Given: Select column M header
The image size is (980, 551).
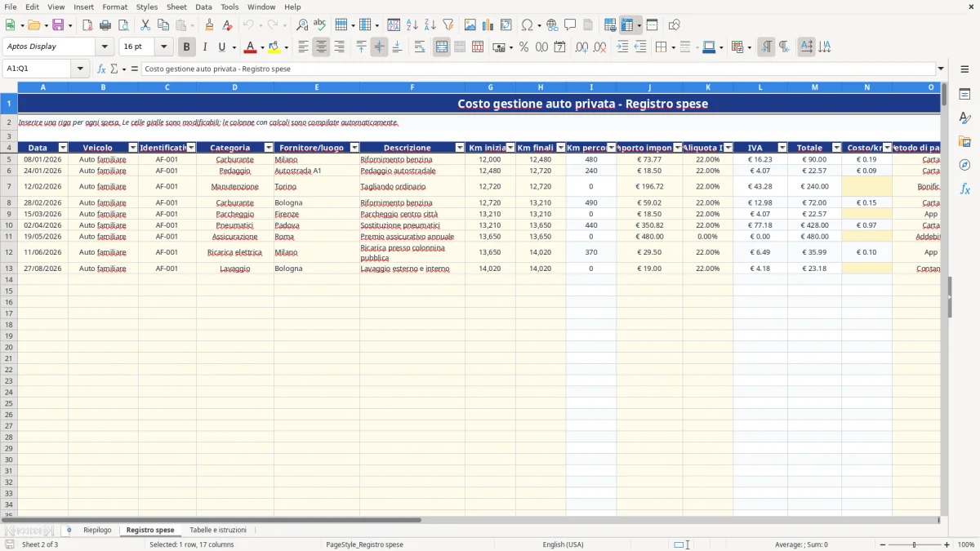Looking at the screenshot, I should point(814,87).
